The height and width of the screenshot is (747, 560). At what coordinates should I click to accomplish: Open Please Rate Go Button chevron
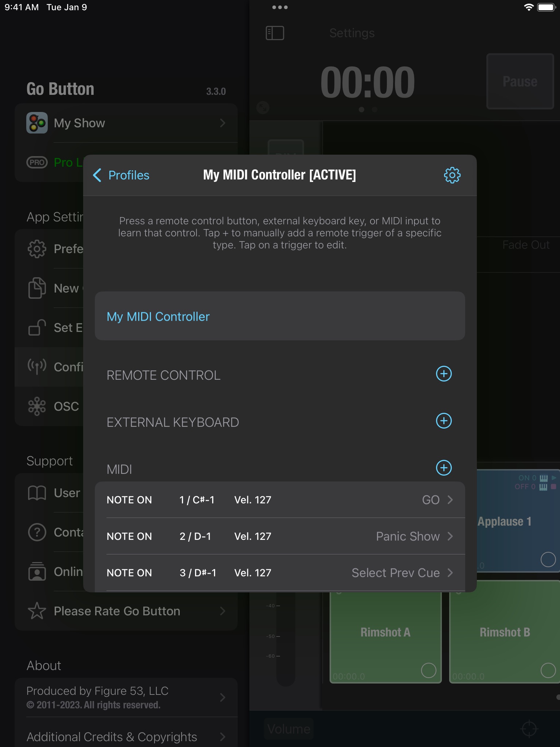(x=223, y=611)
